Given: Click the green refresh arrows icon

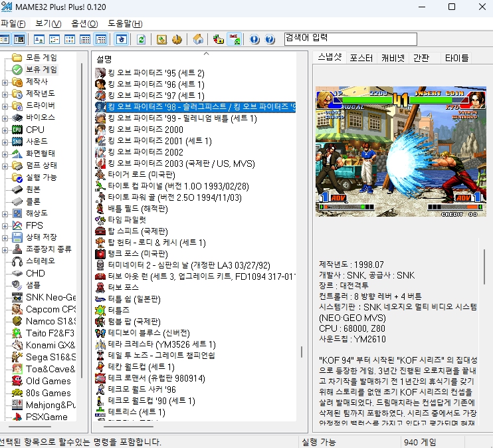Looking at the screenshot, I should click(141, 39).
